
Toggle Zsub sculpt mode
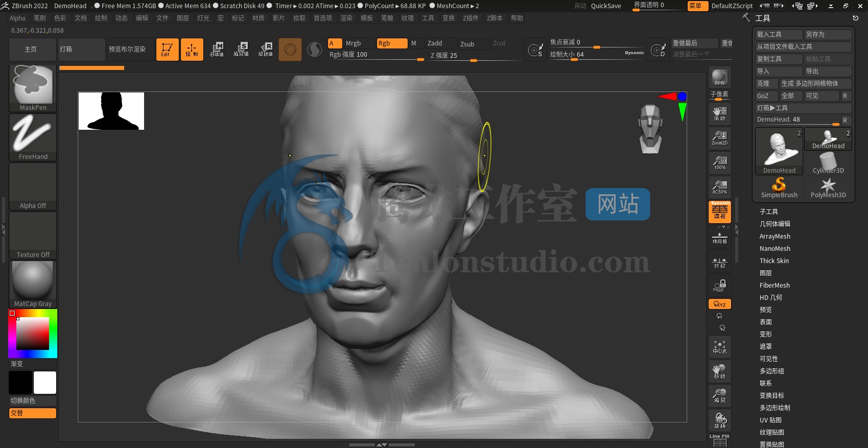(473, 44)
